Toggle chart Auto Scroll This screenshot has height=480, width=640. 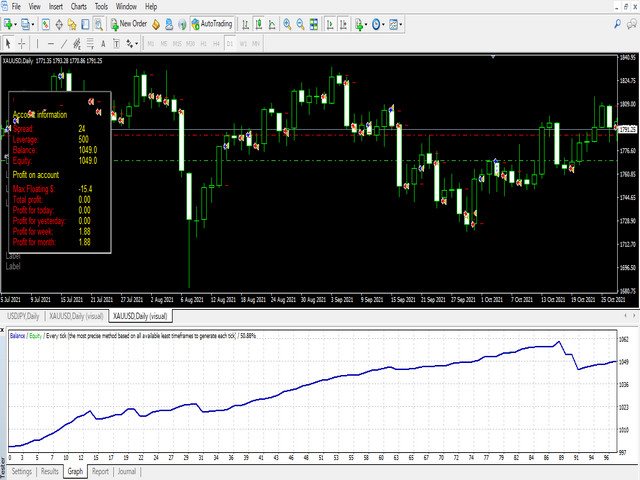[x=330, y=24]
